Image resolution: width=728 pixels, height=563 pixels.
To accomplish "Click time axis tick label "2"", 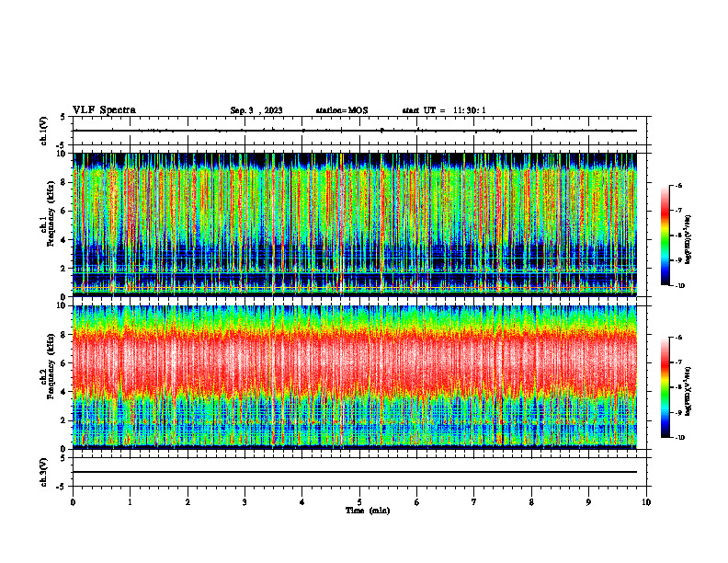I will (x=188, y=502).
